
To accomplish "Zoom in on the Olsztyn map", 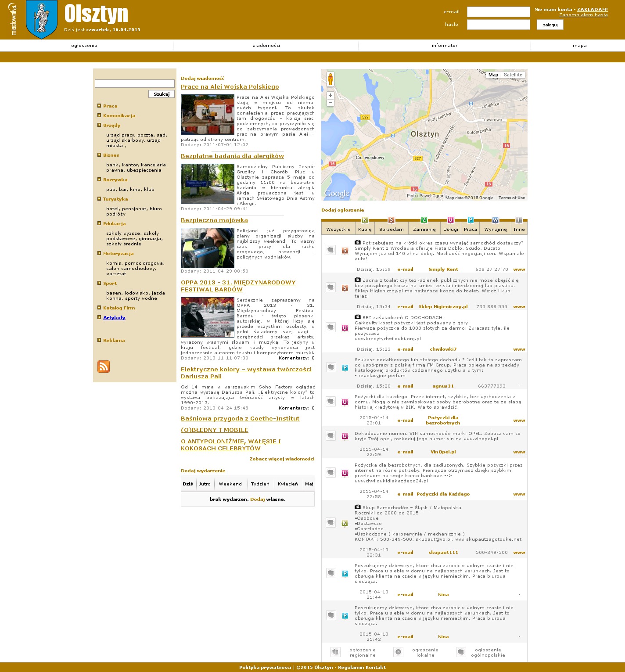I will point(330,95).
